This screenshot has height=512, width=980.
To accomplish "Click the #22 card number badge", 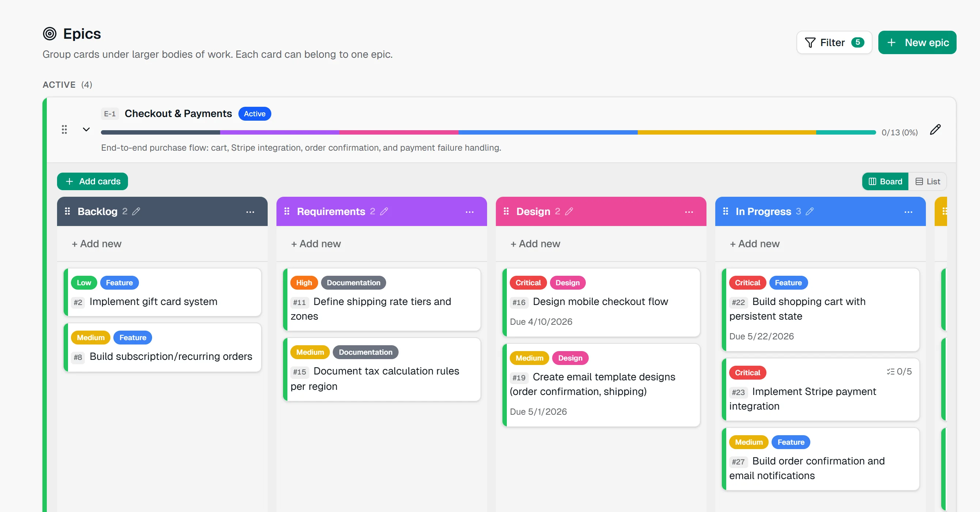I will (738, 302).
